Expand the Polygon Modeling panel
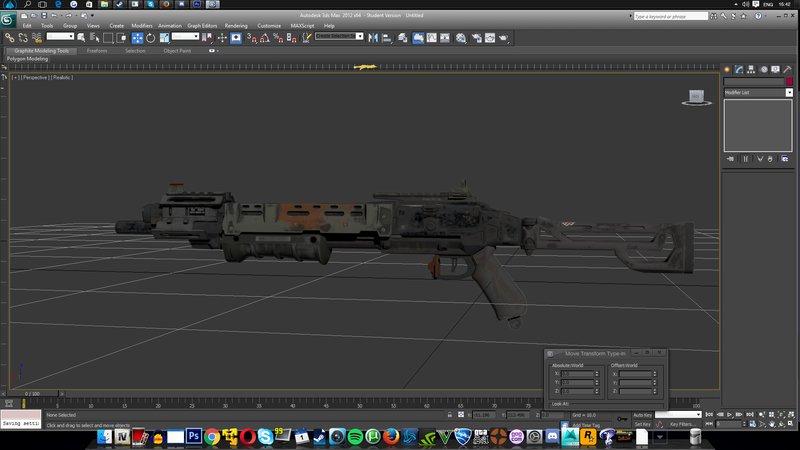Viewport: 800px width, 450px height. pyautogui.click(x=28, y=59)
